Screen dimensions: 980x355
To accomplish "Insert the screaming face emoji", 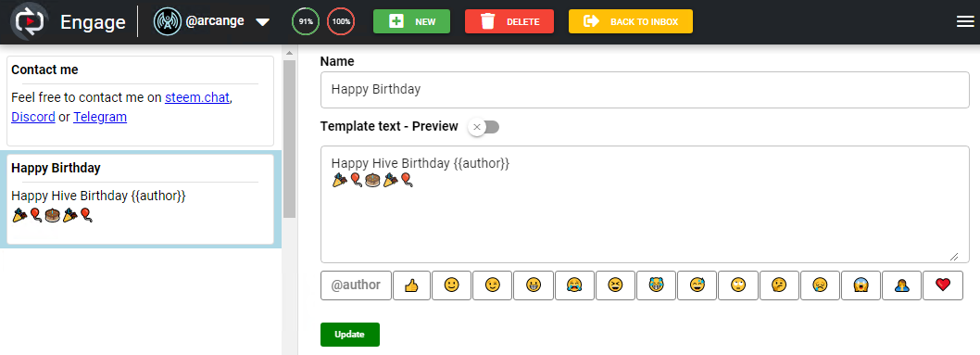I will (861, 285).
